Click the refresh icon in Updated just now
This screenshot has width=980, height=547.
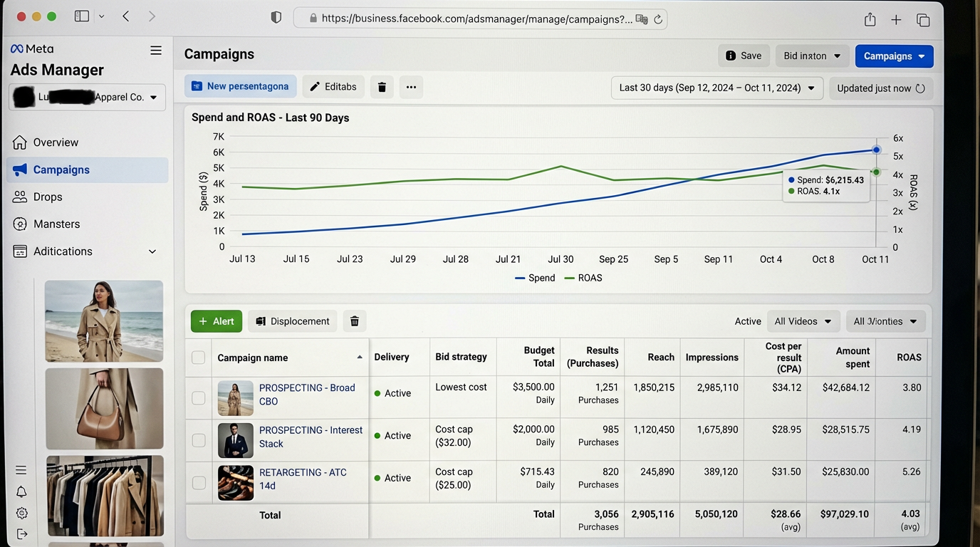[x=920, y=88]
